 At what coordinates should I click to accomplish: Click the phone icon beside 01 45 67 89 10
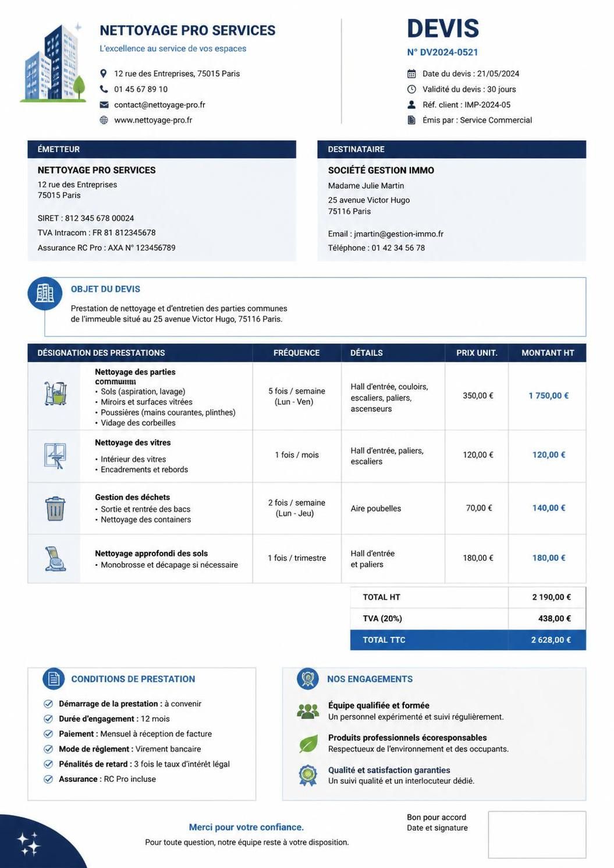pos(104,89)
